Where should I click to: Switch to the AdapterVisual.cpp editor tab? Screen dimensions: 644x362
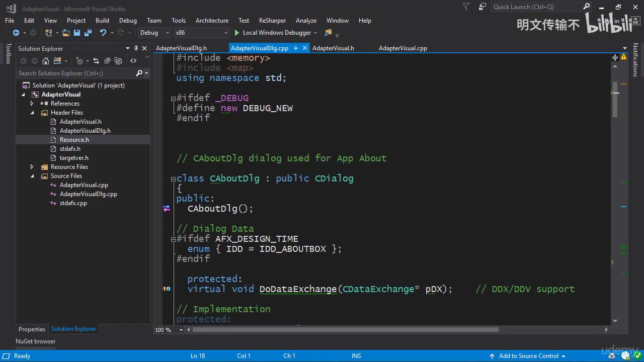tap(403, 48)
